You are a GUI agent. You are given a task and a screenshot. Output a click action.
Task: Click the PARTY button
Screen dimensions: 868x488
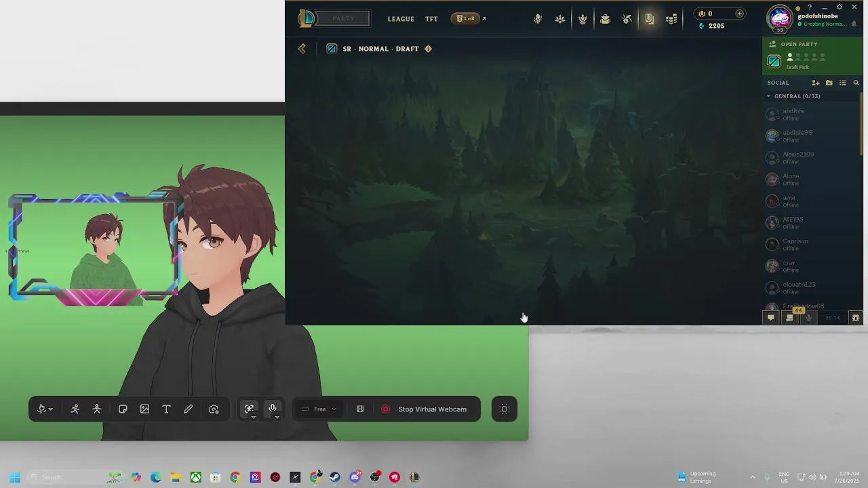[x=343, y=18]
